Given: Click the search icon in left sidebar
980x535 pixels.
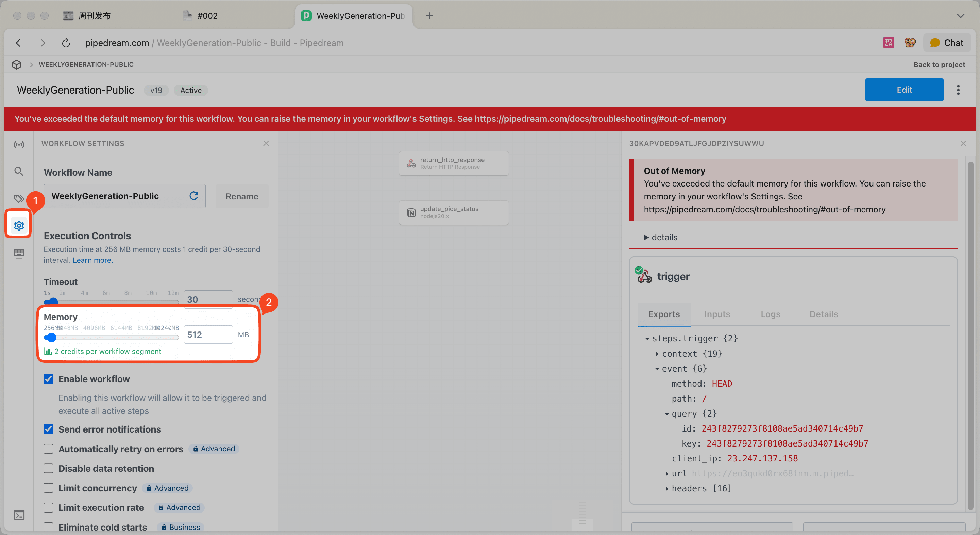Looking at the screenshot, I should (19, 171).
